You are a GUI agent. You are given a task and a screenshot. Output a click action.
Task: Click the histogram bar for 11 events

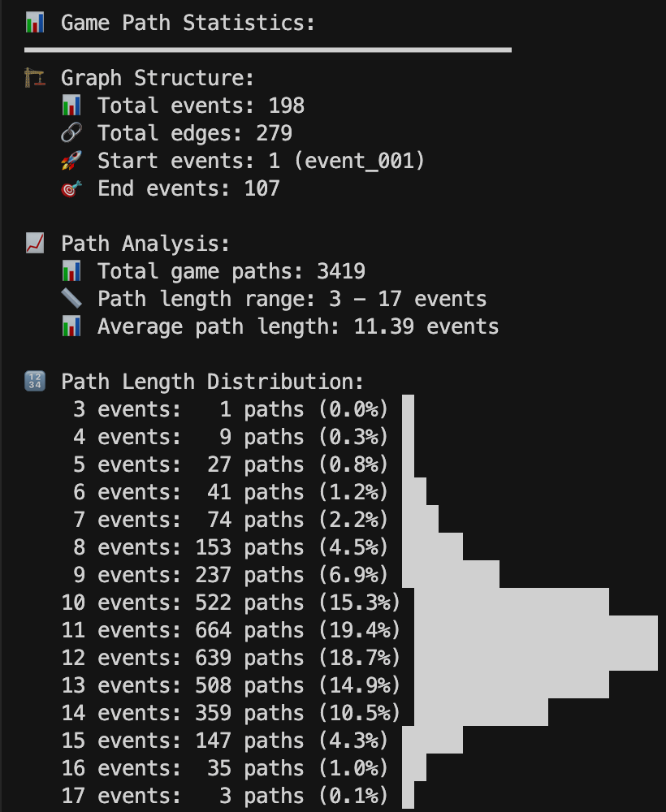click(530, 629)
